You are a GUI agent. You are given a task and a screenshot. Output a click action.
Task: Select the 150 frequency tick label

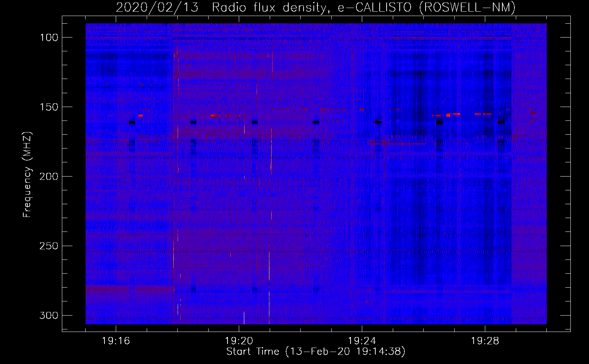click(x=49, y=107)
